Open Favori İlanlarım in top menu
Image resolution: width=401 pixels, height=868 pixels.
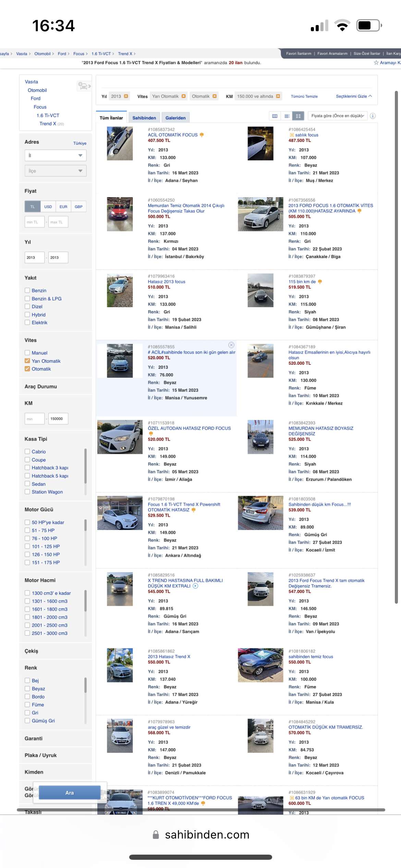tap(299, 53)
